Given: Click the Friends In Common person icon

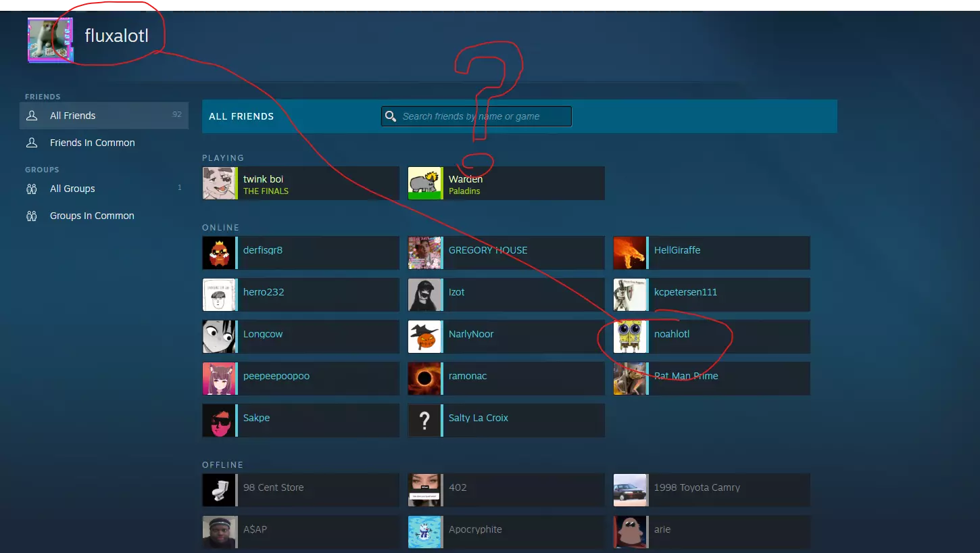Looking at the screenshot, I should (32, 143).
